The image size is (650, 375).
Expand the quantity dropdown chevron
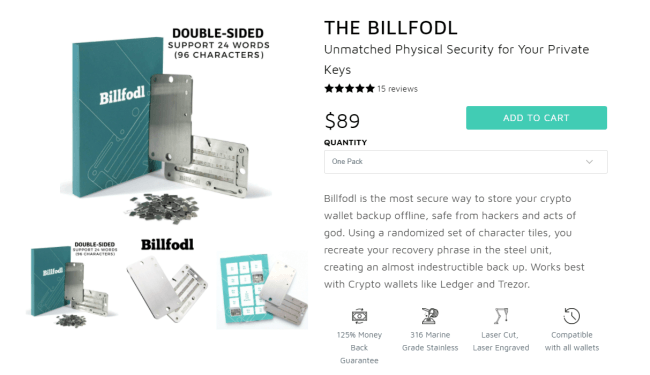click(x=589, y=162)
